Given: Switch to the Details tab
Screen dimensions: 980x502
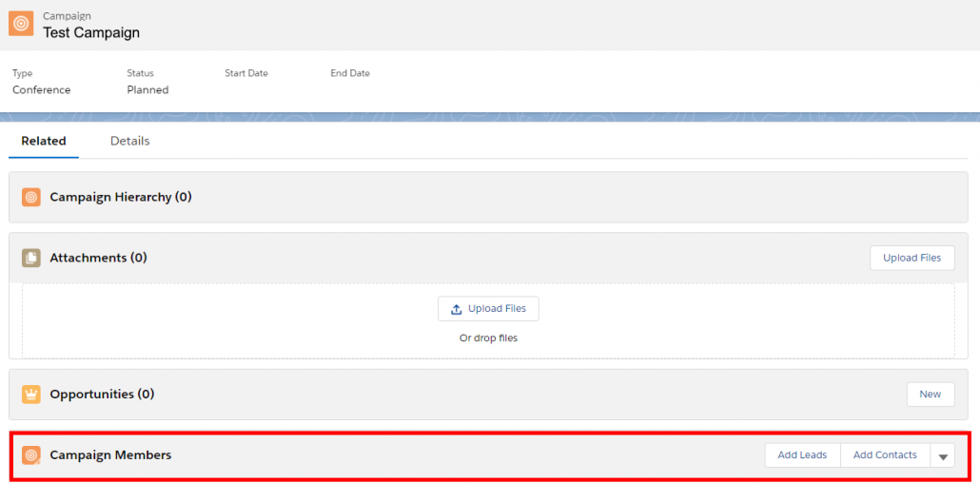Looking at the screenshot, I should (130, 141).
